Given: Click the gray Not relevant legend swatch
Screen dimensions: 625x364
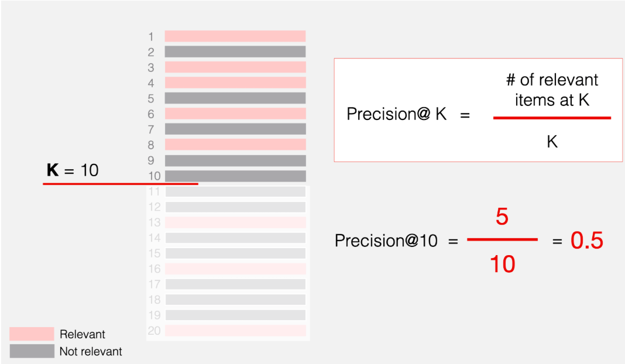Looking at the screenshot, I should pyautogui.click(x=32, y=351).
